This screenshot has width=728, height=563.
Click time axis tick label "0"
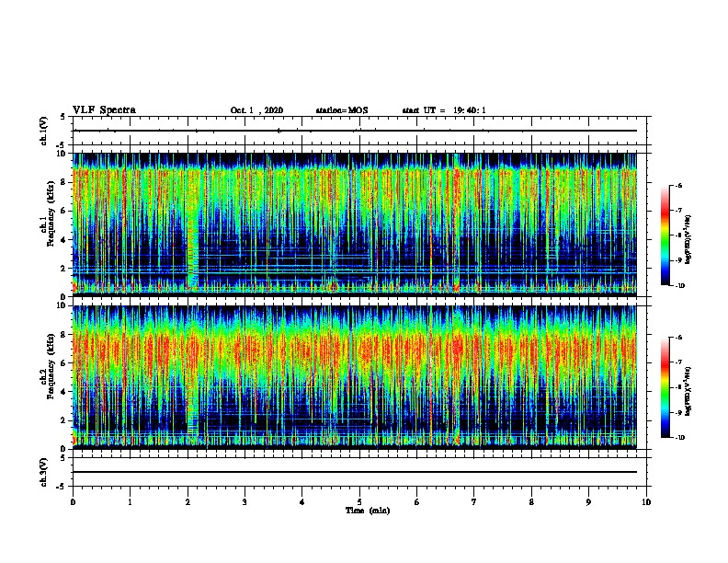[73, 502]
